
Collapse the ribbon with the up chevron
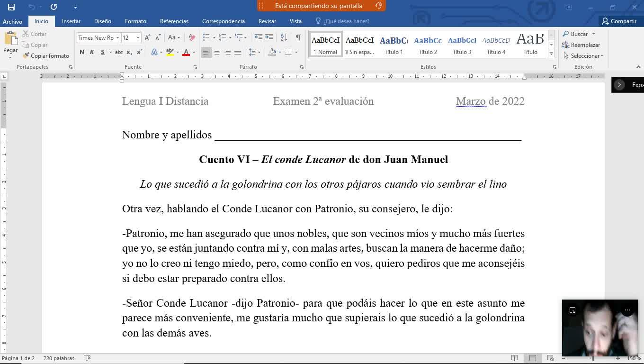point(638,67)
